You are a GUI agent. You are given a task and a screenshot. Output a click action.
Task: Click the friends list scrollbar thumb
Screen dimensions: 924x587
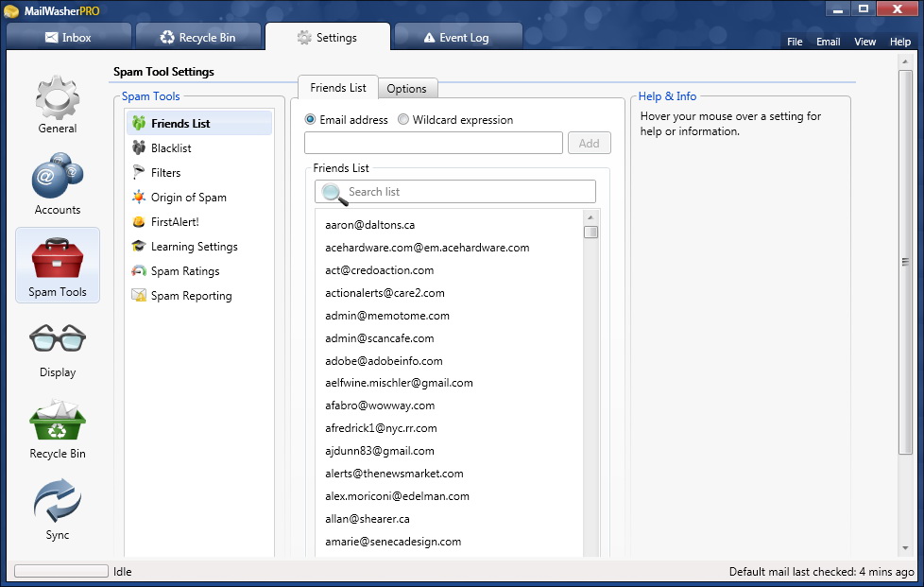pyautogui.click(x=590, y=233)
